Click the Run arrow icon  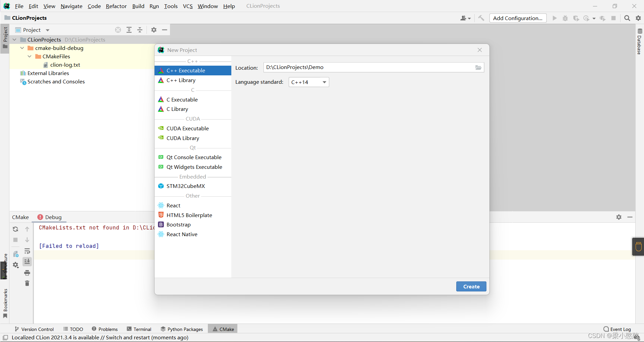tap(554, 18)
